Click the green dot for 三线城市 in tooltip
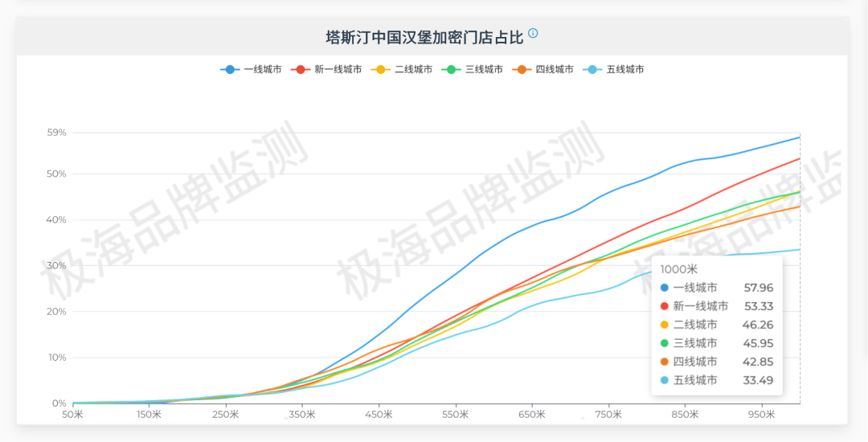868x442 pixels. [664, 343]
